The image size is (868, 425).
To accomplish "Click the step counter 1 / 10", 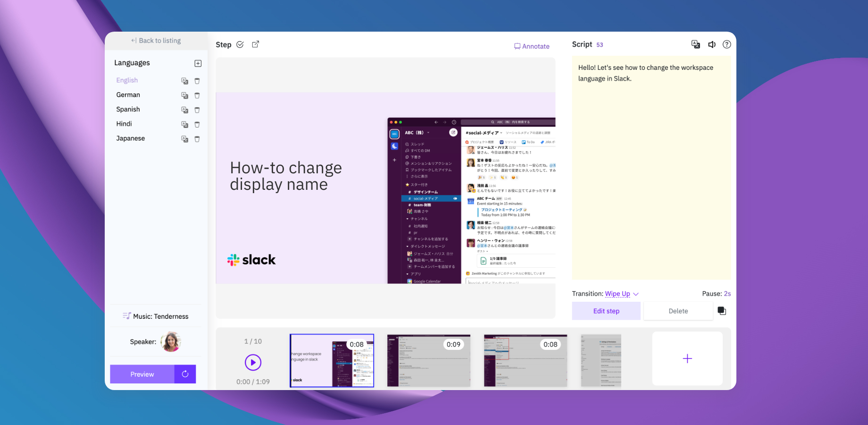I will point(253,341).
